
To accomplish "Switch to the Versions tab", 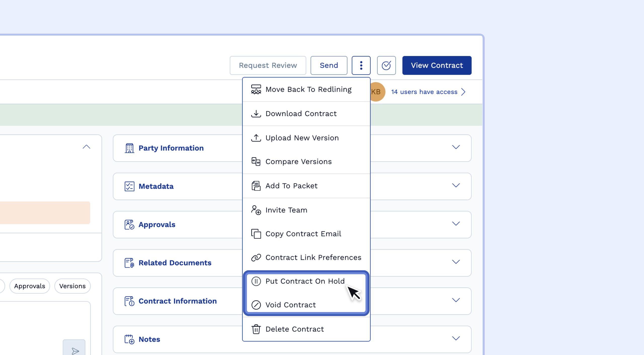I will coord(72,286).
